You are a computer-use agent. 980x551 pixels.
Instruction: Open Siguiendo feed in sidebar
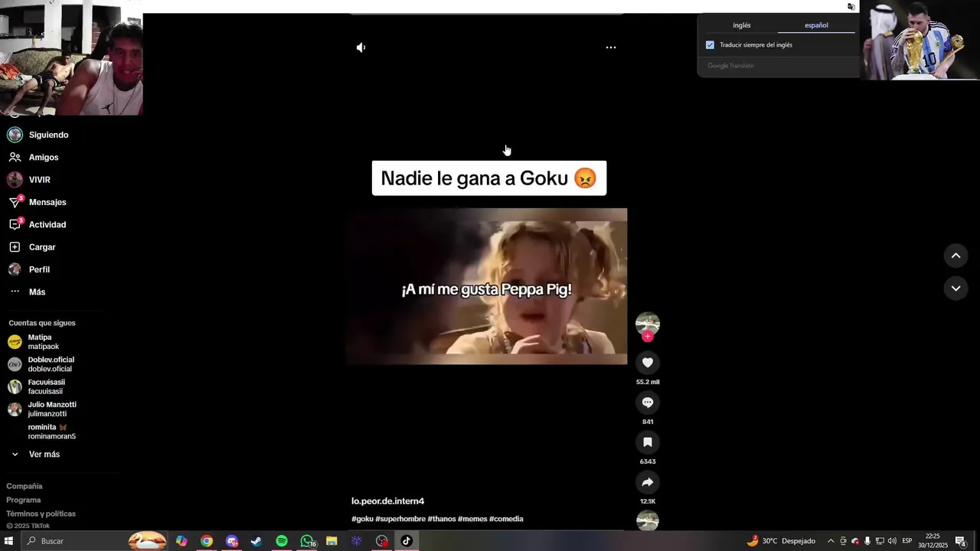pyautogui.click(x=38, y=135)
